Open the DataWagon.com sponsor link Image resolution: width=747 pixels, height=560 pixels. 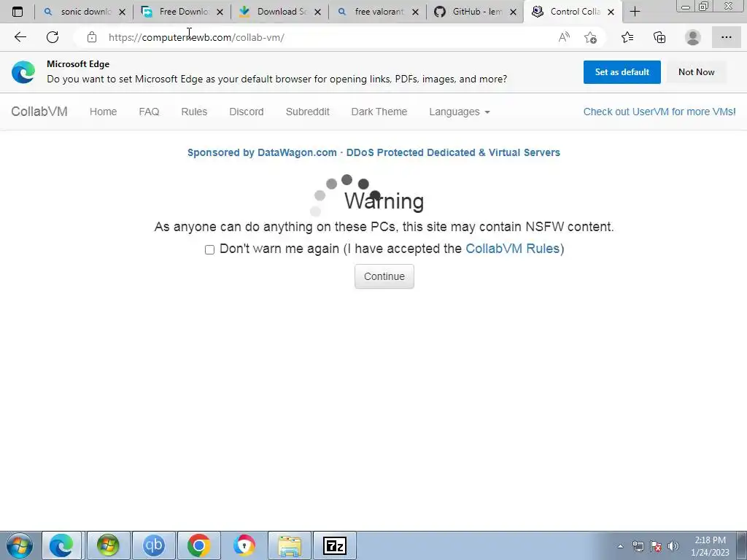(373, 152)
